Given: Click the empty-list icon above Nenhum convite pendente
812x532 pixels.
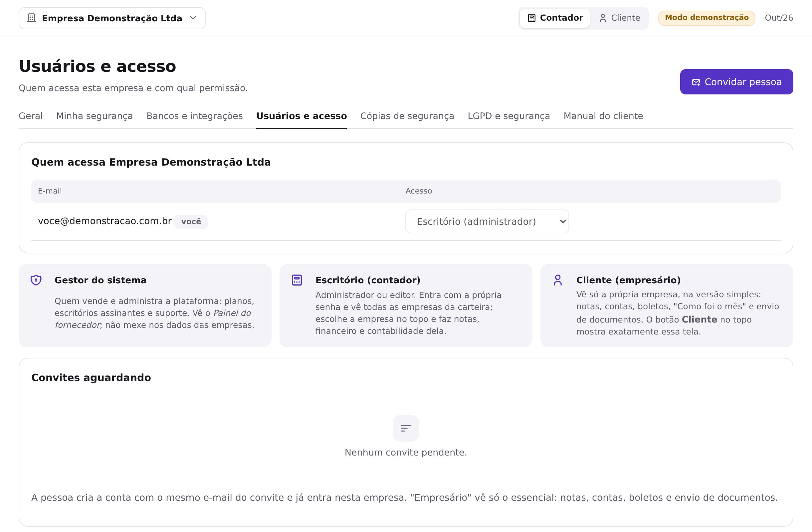Looking at the screenshot, I should click(x=406, y=428).
